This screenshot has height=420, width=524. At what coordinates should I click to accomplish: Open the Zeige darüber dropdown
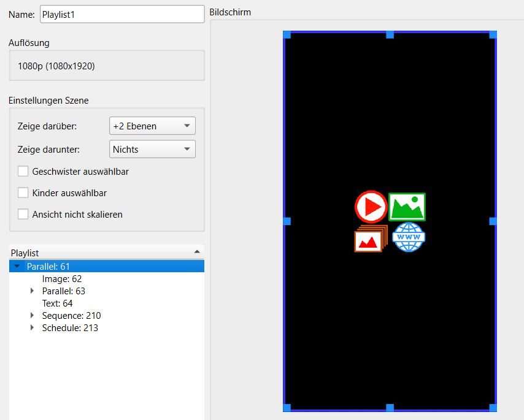pyautogui.click(x=152, y=126)
